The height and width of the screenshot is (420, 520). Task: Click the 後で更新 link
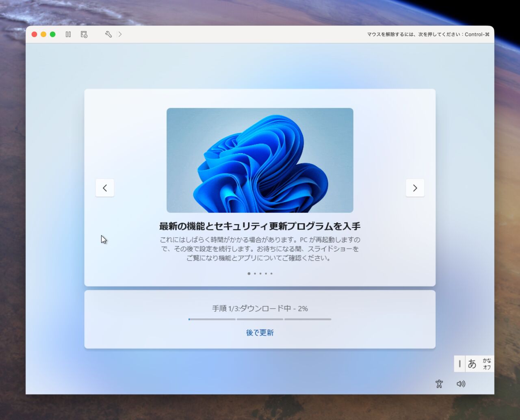(260, 333)
